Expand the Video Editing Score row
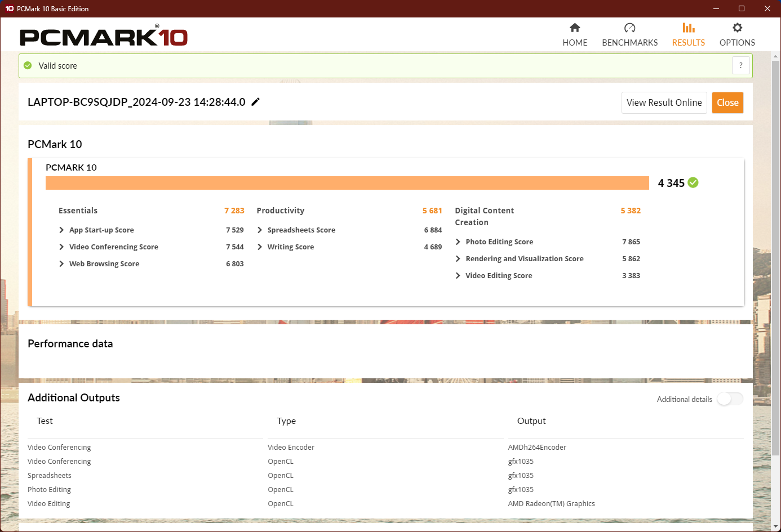The image size is (781, 532). 458,276
